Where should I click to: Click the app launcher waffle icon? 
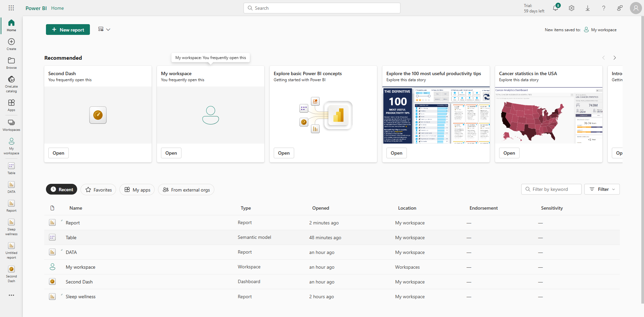[x=11, y=8]
